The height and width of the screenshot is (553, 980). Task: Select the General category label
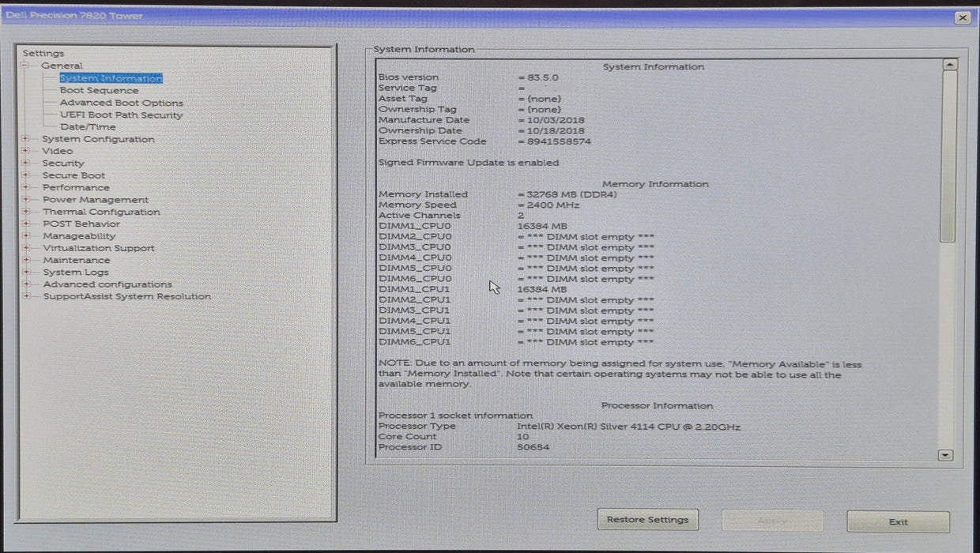pos(62,66)
